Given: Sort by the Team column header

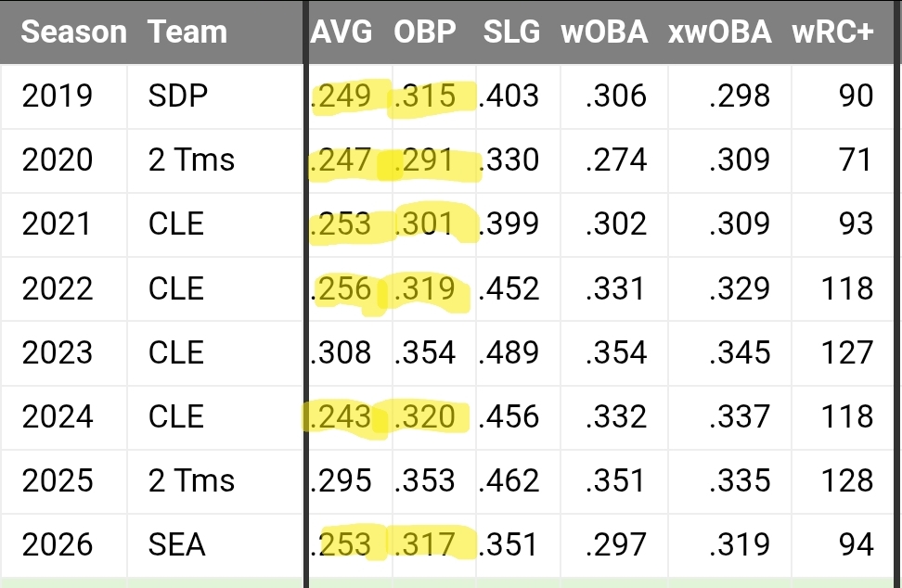Looking at the screenshot, I should (187, 32).
